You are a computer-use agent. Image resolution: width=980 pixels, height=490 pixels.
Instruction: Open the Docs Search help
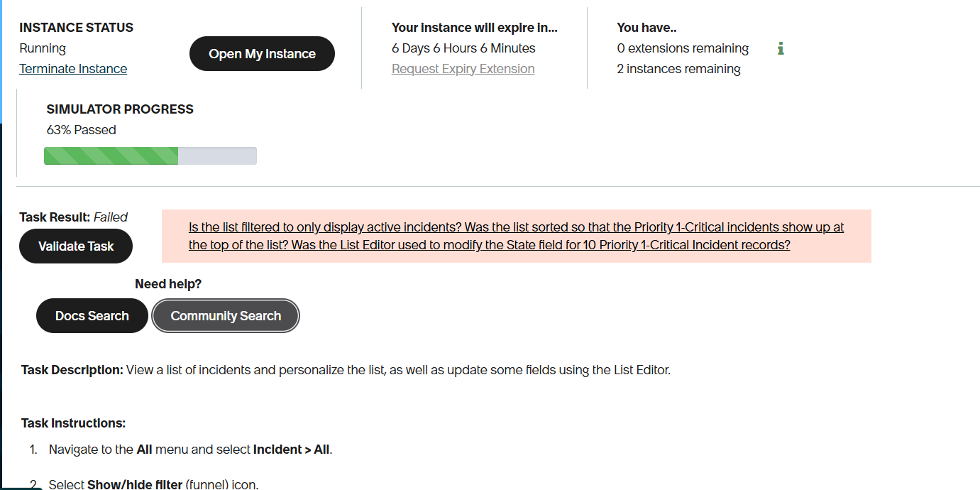tap(92, 316)
